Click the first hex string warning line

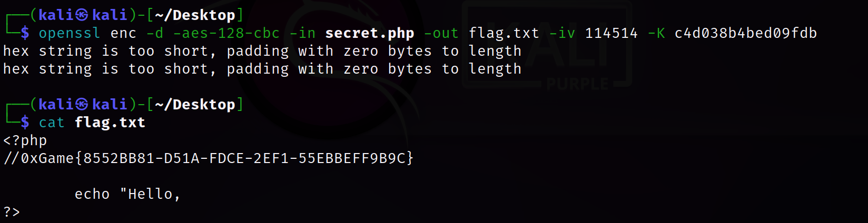[262, 52]
